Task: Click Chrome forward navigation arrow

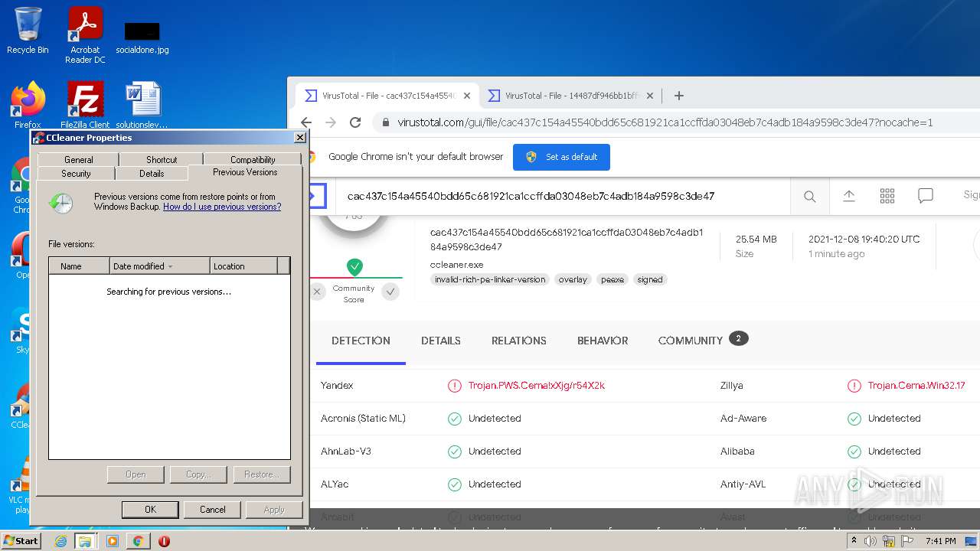Action: 331,122
